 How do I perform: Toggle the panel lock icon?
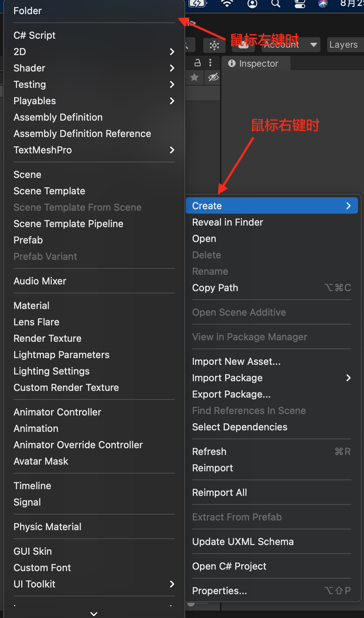198,63
